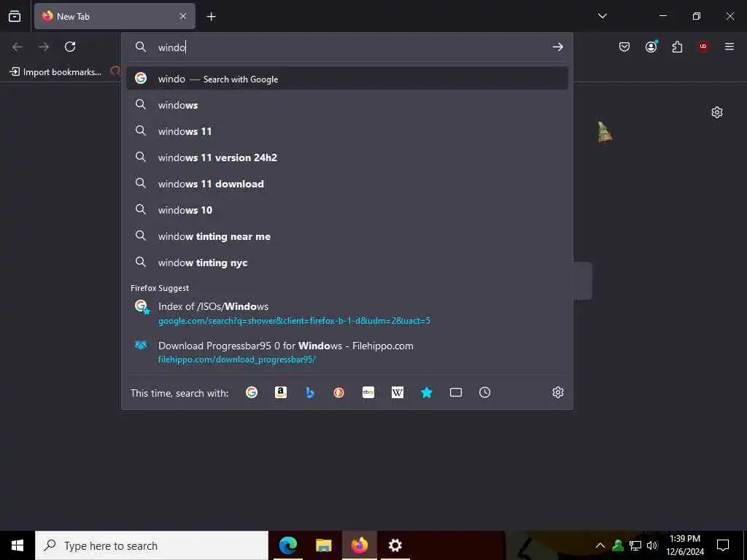Select "windo — Search with Google" result
747x560 pixels.
[347, 79]
